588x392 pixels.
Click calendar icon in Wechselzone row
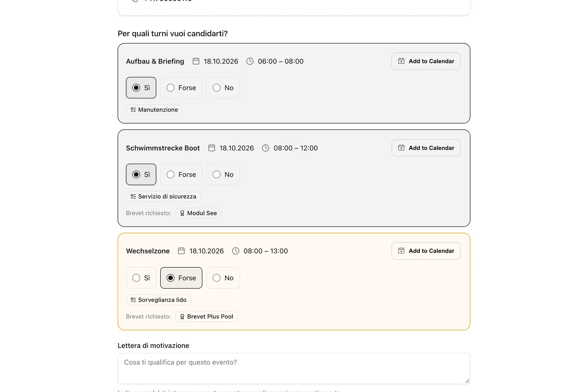181,251
